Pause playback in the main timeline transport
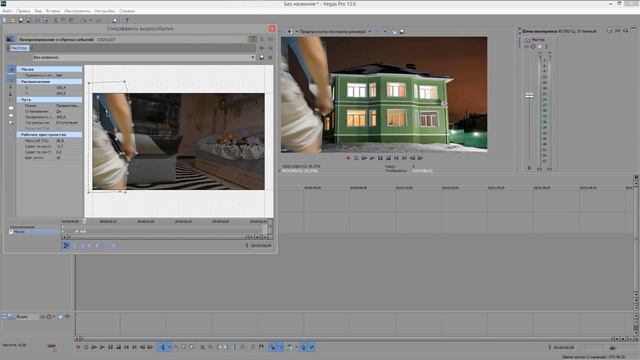The image size is (640, 360). click(110, 347)
